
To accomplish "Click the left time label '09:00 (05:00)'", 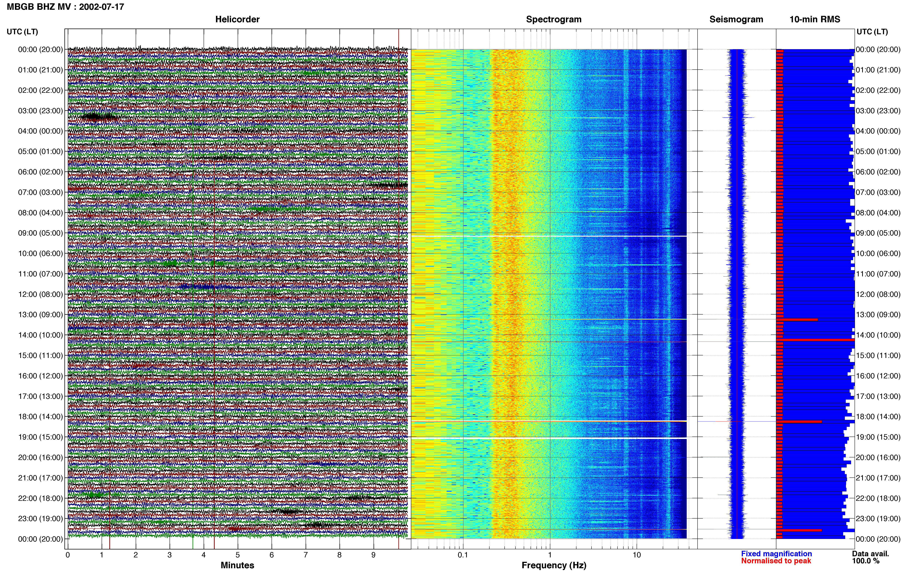I will pyautogui.click(x=41, y=233).
